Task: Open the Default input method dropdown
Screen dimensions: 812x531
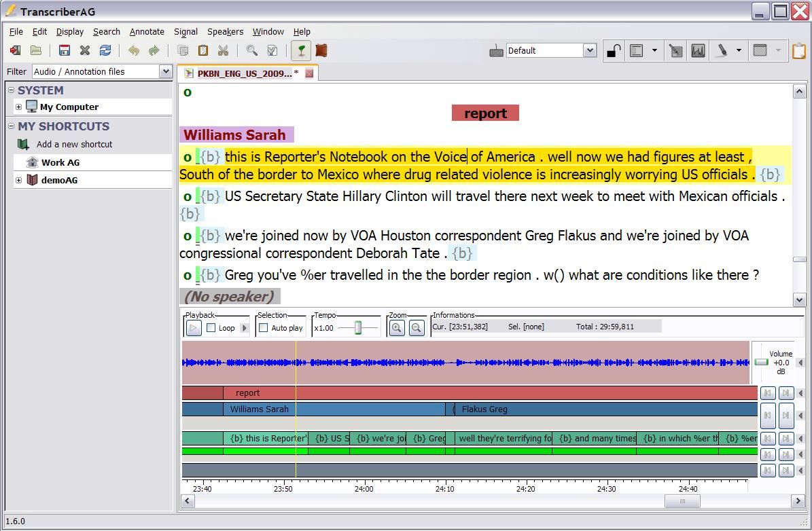Action: [x=589, y=50]
